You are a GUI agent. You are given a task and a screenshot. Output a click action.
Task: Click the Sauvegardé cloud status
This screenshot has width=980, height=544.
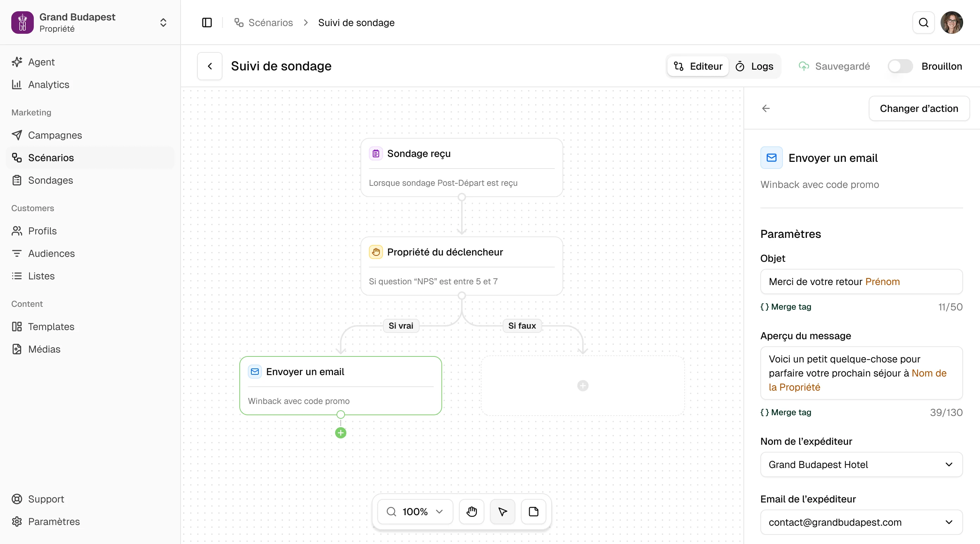[x=834, y=66]
